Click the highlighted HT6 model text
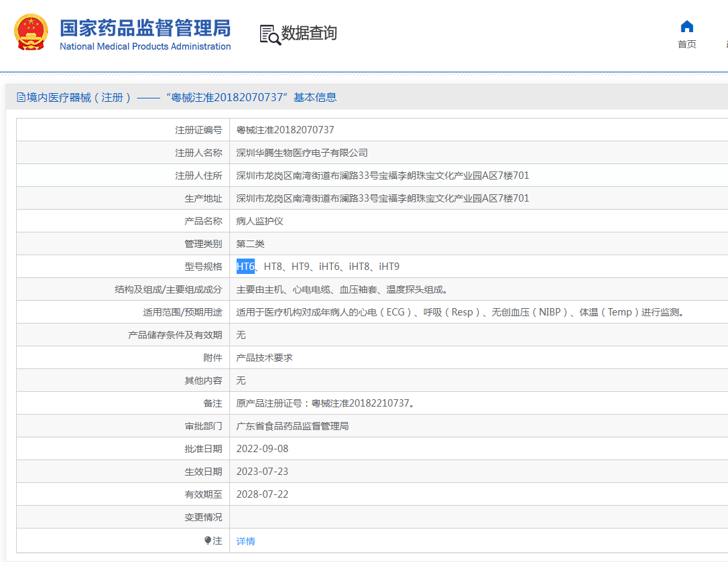 245,267
